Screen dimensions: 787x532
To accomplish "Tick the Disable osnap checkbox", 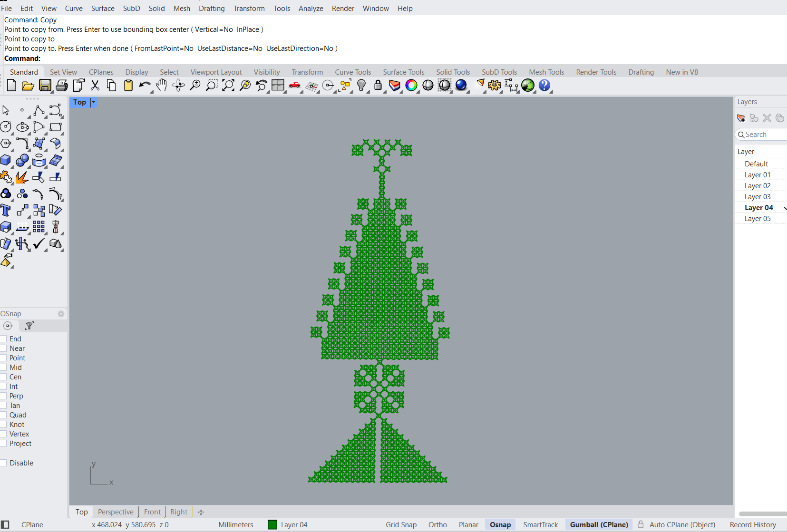I will pyautogui.click(x=3, y=463).
